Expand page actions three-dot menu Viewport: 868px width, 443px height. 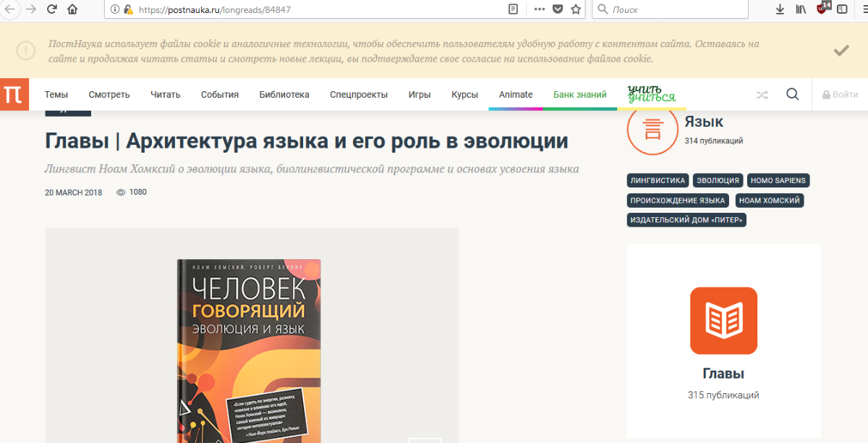click(x=539, y=9)
